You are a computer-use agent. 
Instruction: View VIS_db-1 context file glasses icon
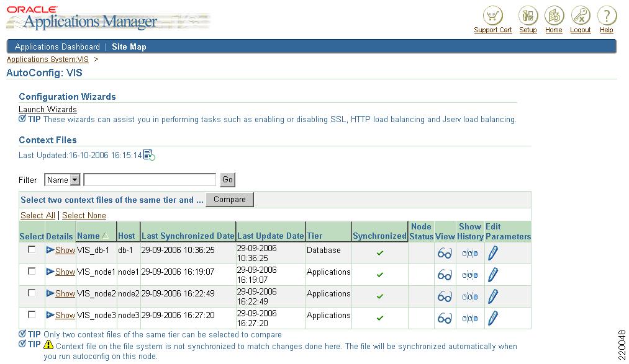[445, 253]
